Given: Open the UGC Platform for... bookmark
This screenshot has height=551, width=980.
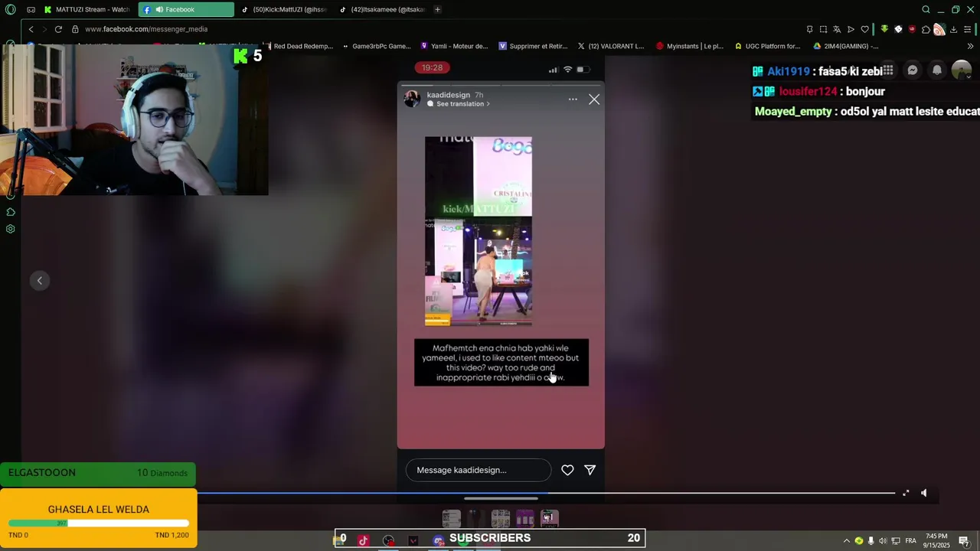Looking at the screenshot, I should pyautogui.click(x=767, y=46).
